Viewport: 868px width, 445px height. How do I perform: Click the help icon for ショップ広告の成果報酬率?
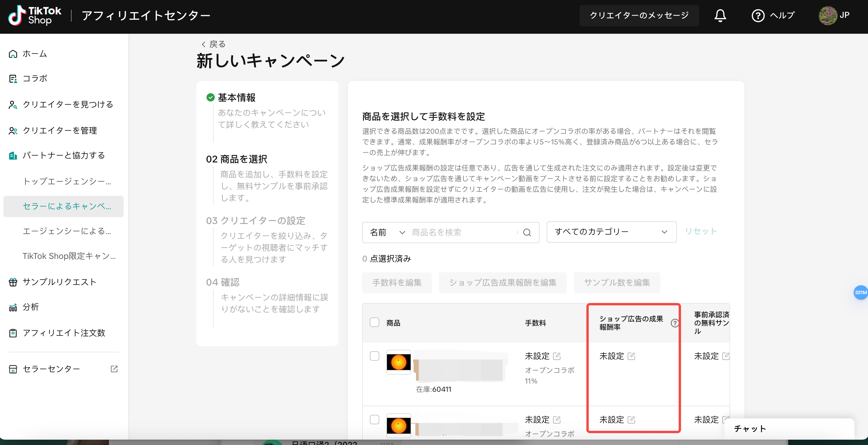click(x=675, y=323)
